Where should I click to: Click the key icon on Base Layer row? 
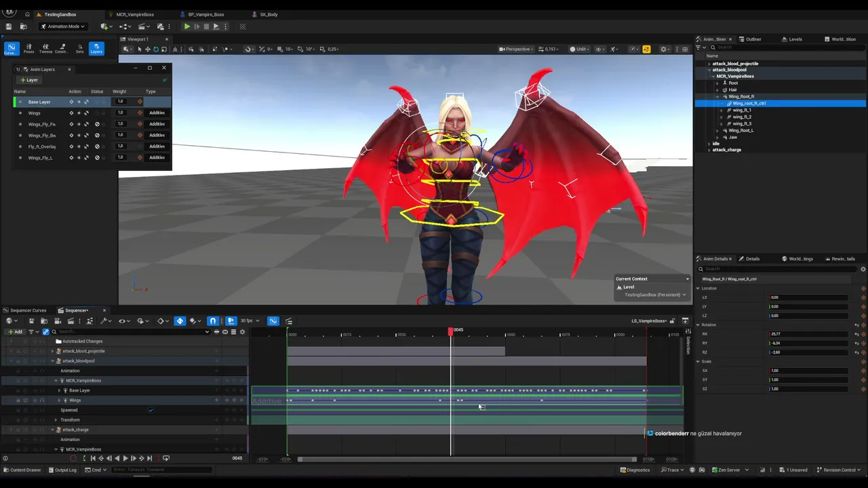(71, 102)
